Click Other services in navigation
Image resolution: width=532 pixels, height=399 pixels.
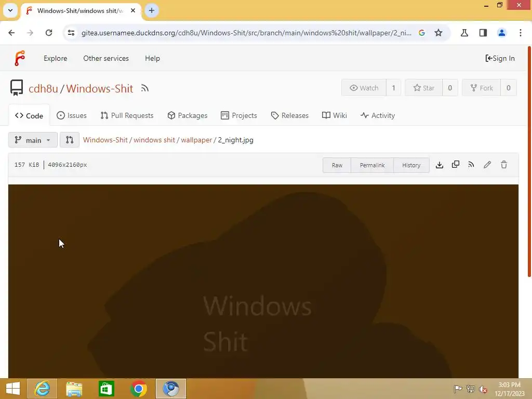tap(106, 58)
